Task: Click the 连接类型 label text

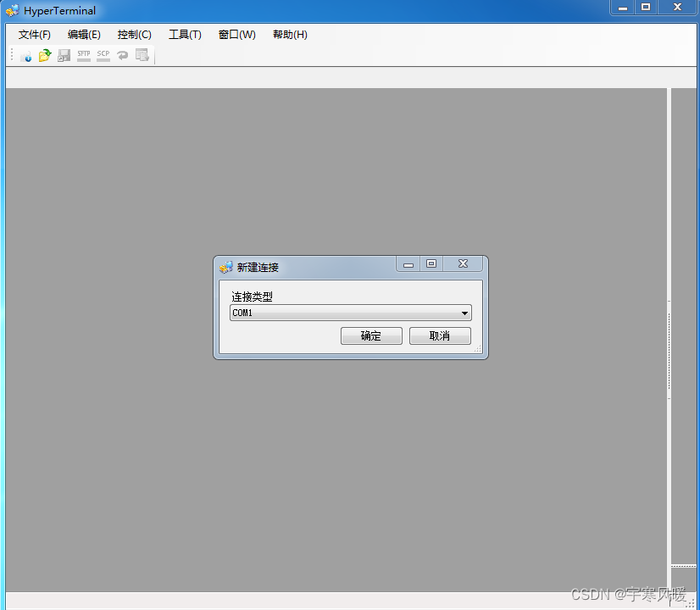Action: point(252,297)
